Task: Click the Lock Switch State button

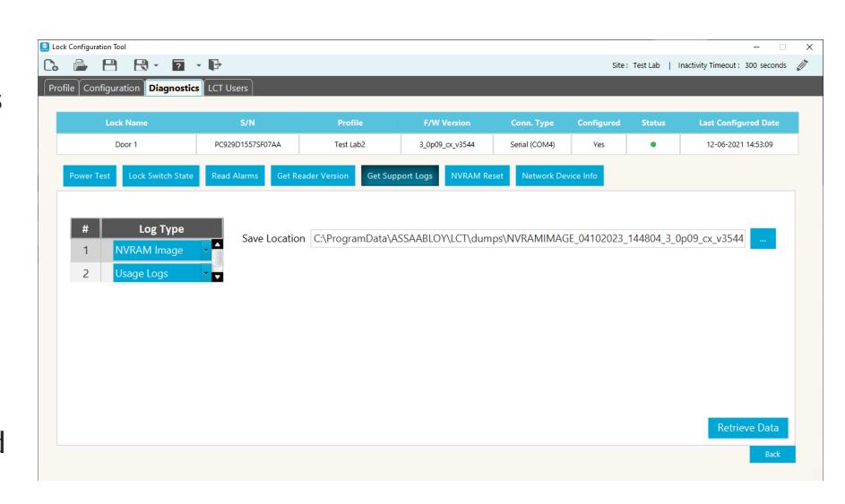Action: click(x=160, y=175)
